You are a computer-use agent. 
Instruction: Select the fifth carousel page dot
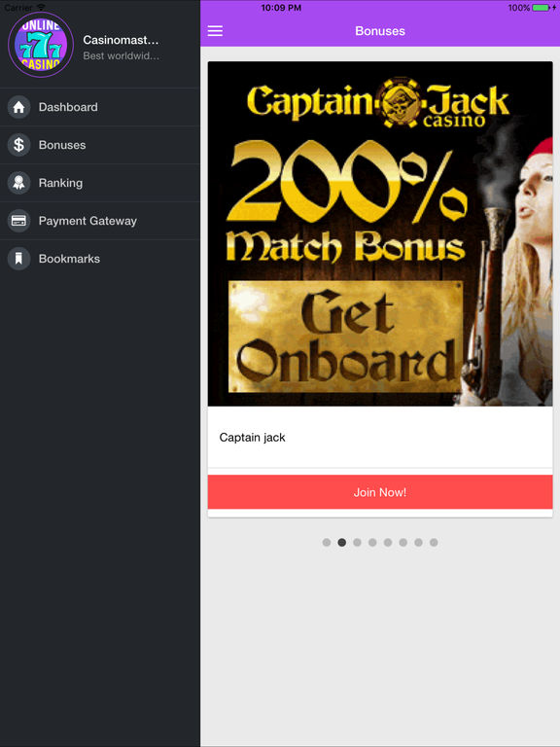click(x=388, y=542)
